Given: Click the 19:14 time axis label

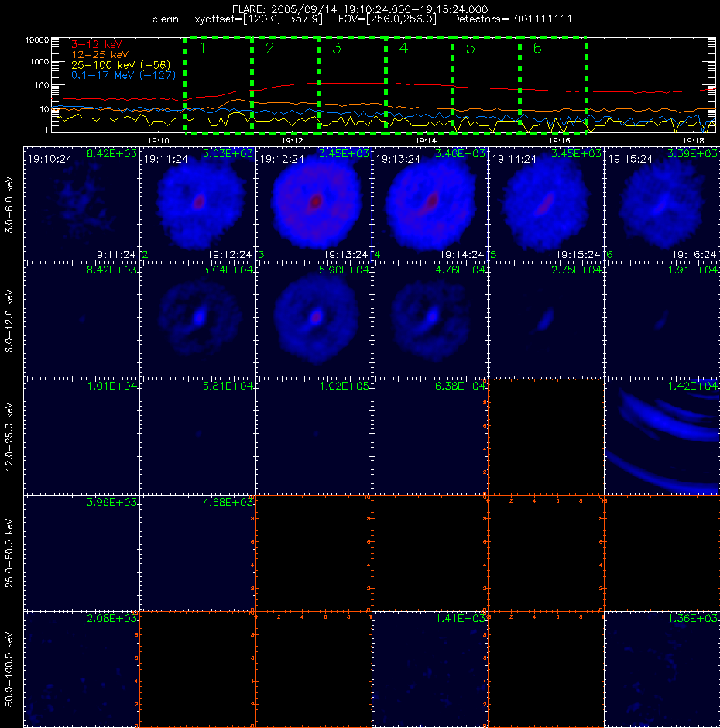Looking at the screenshot, I should click(426, 141).
